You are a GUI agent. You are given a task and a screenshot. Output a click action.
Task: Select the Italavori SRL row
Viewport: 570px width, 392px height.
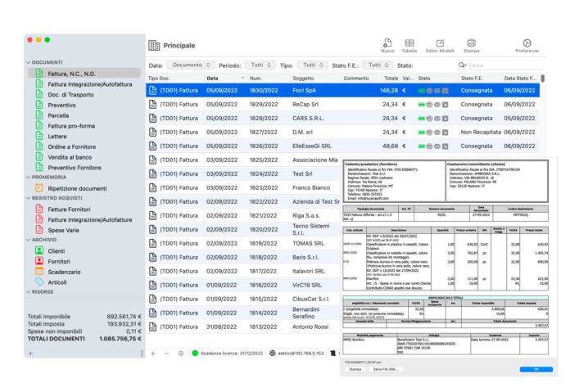click(243, 272)
